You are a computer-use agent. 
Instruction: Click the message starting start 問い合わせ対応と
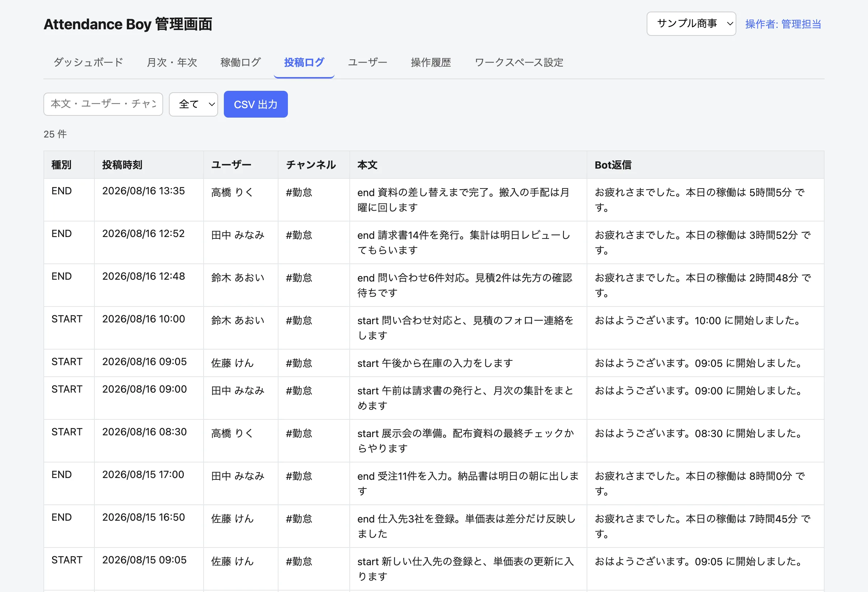[x=465, y=328]
